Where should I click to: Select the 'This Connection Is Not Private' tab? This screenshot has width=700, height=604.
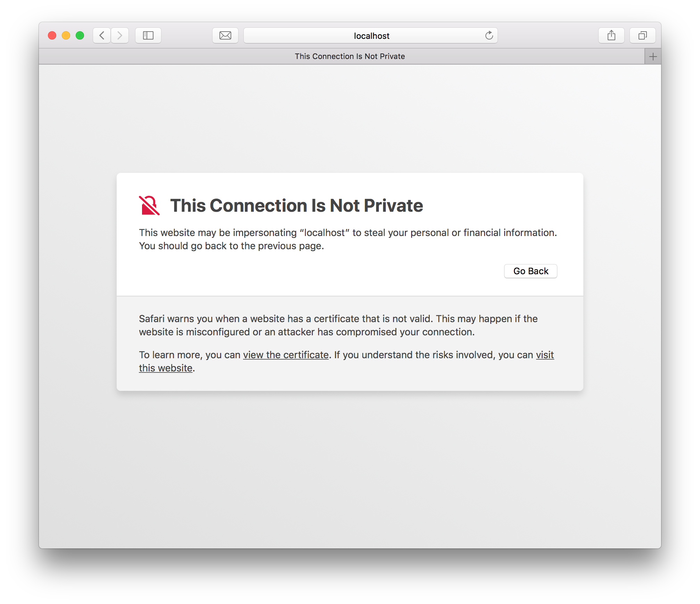(x=350, y=57)
